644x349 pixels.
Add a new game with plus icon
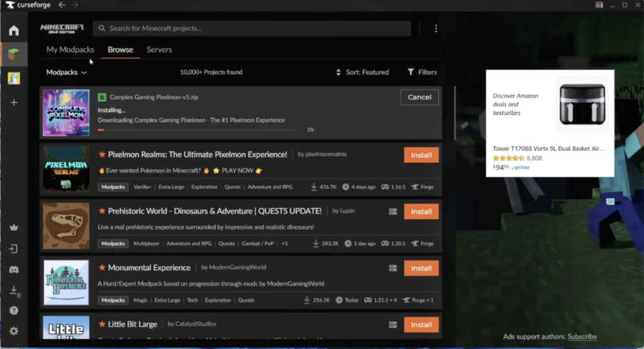14,102
